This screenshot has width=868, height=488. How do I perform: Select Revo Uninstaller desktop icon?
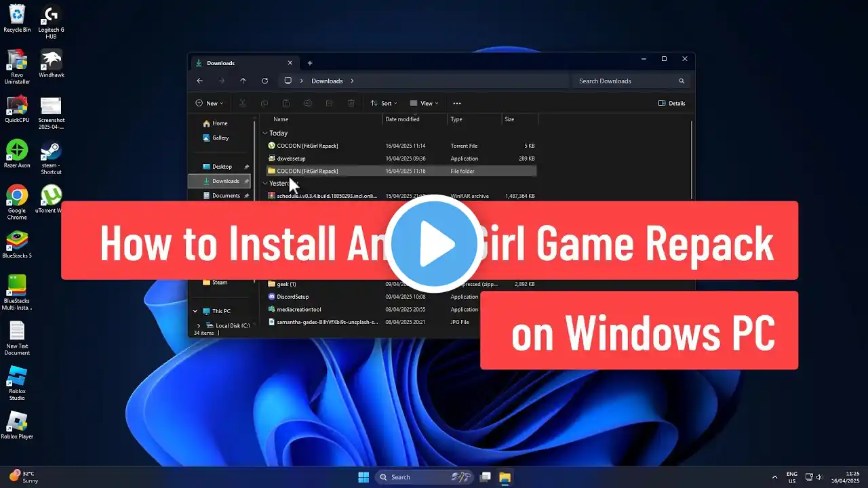point(17,66)
